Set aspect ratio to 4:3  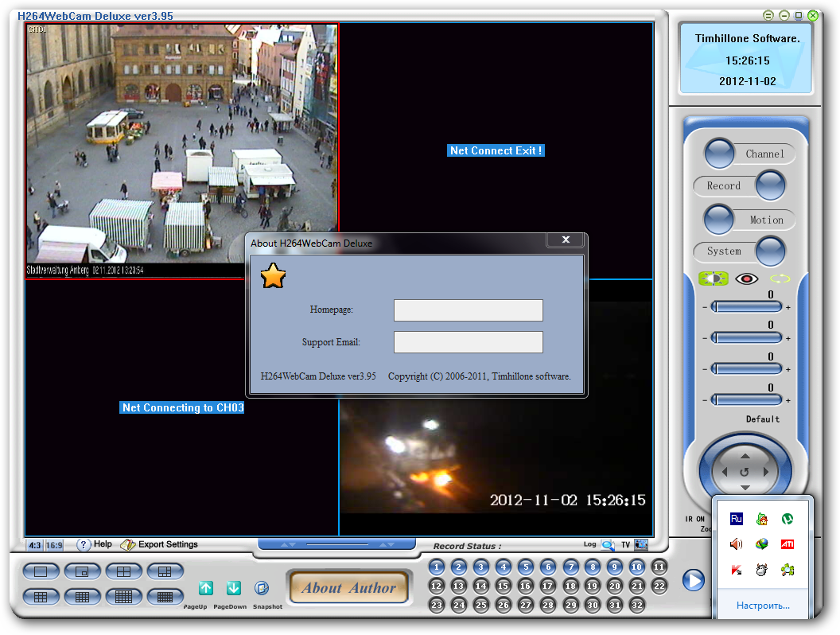35,546
